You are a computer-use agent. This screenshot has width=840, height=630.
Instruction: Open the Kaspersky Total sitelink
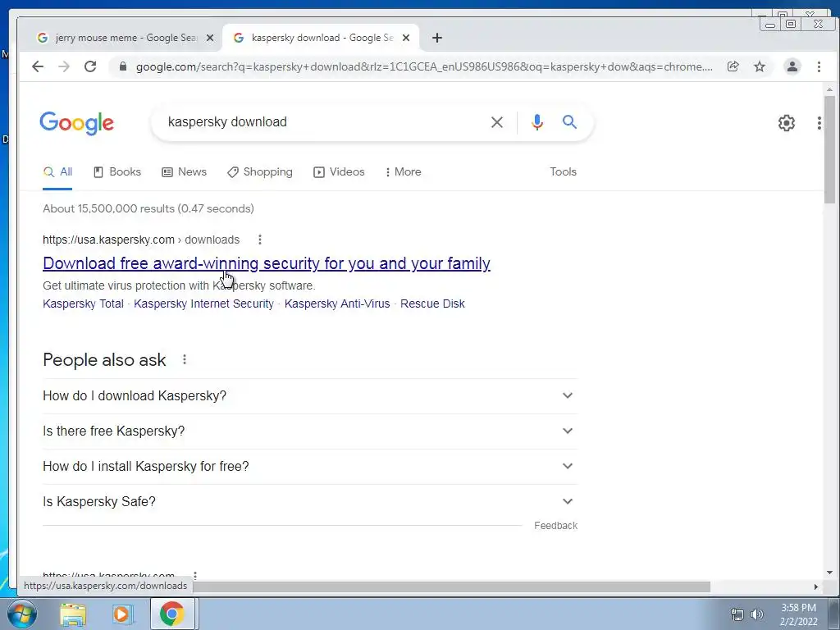click(x=83, y=304)
